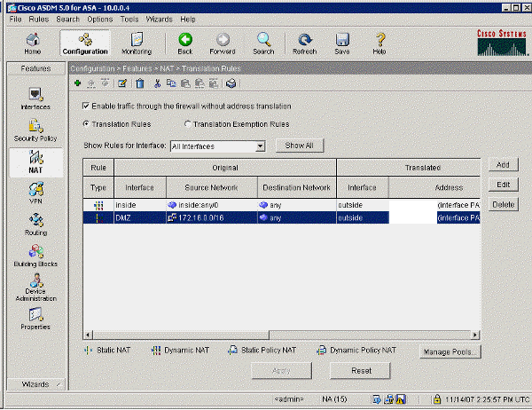Open Security Policy feature
Screen dimensions: 532x410
35,130
